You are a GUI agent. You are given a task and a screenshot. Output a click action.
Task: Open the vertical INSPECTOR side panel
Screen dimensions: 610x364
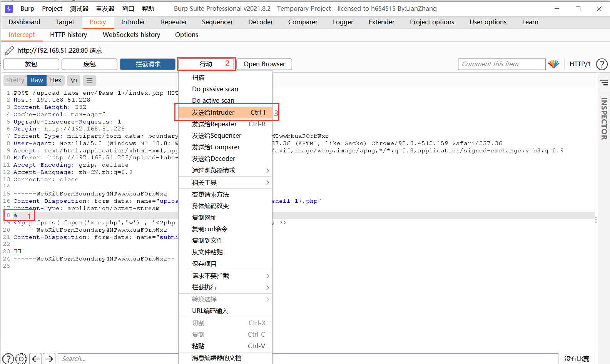coord(604,119)
